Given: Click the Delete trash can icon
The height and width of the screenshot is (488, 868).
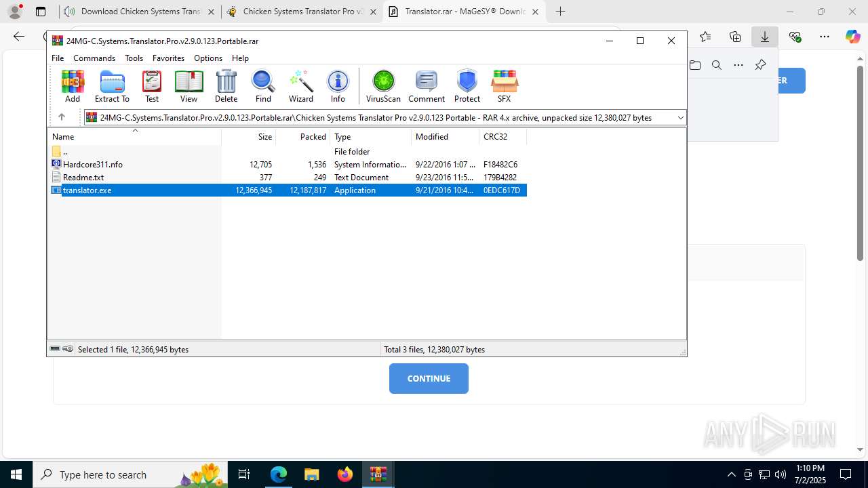Looking at the screenshot, I should 226,86.
